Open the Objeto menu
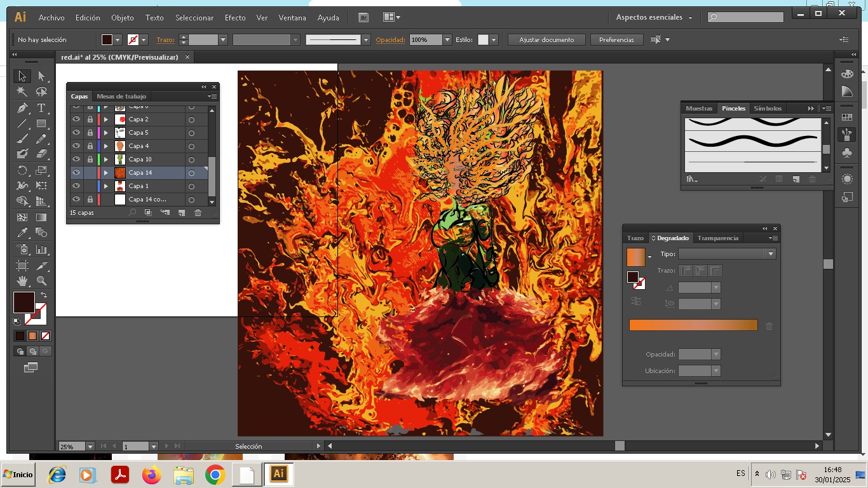 tap(123, 18)
